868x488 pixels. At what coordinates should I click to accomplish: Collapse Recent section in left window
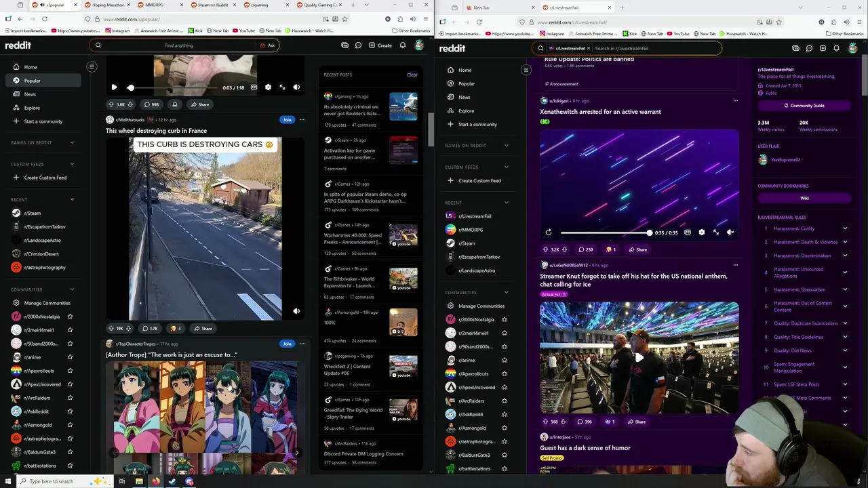pyautogui.click(x=72, y=200)
